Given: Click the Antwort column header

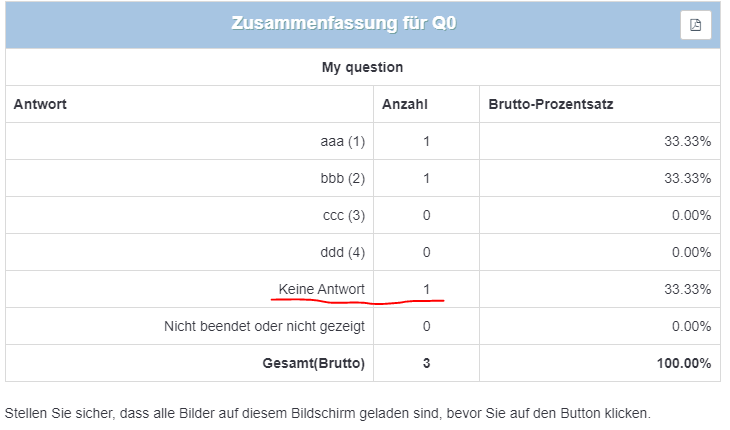Looking at the screenshot, I should [x=40, y=104].
